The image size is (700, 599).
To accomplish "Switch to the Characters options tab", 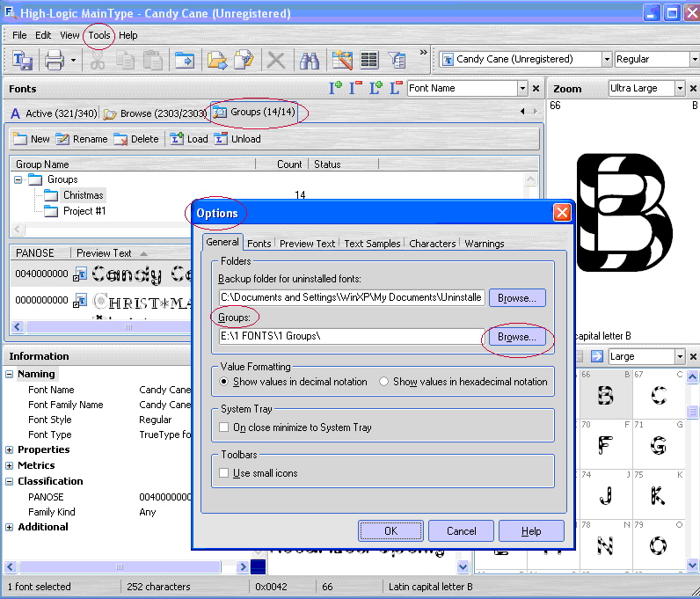I will click(432, 244).
